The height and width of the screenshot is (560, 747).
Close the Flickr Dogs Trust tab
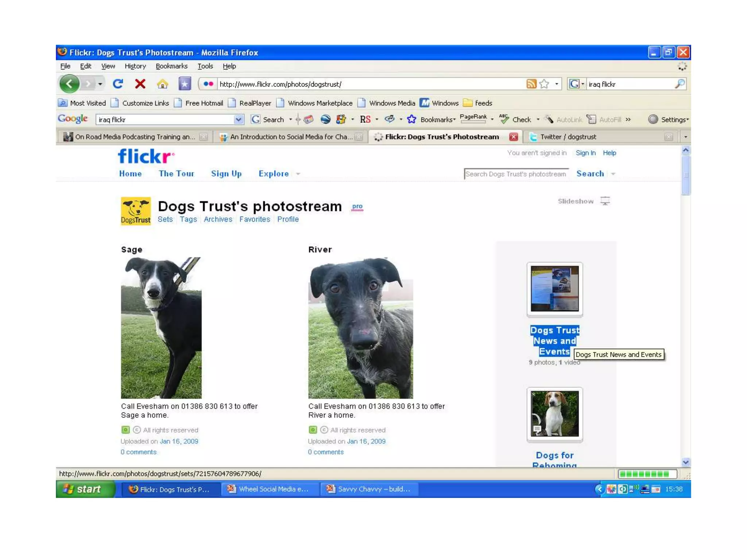(514, 137)
